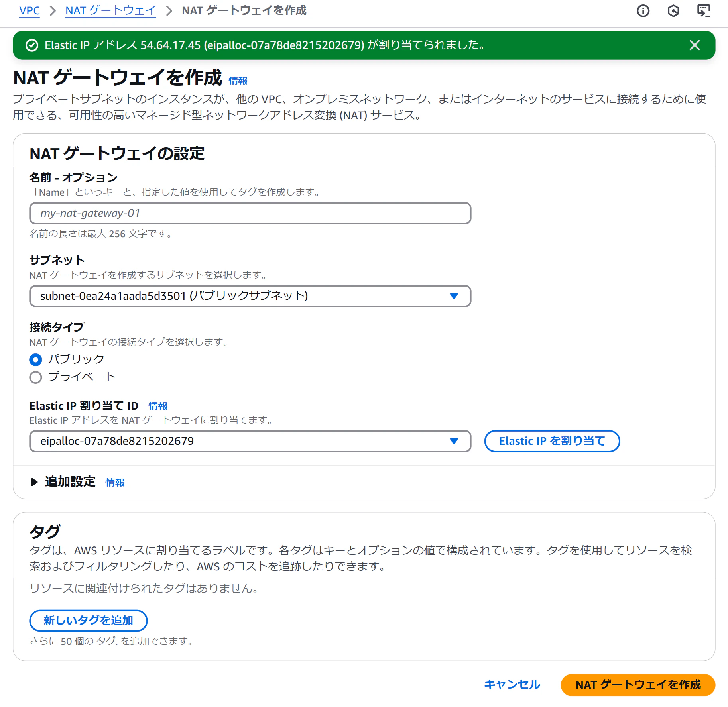Open 情報 link next to page title

[238, 81]
